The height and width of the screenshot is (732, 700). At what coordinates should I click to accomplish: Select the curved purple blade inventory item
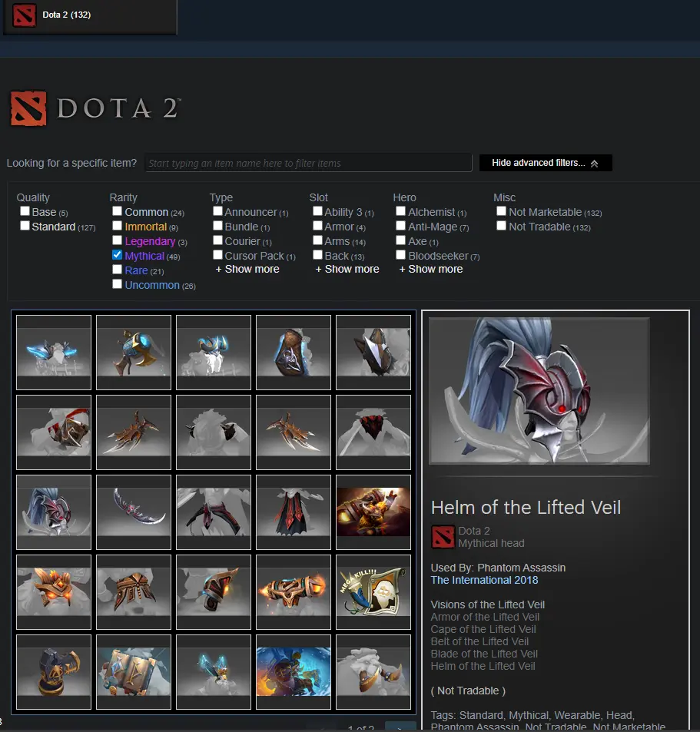[134, 512]
